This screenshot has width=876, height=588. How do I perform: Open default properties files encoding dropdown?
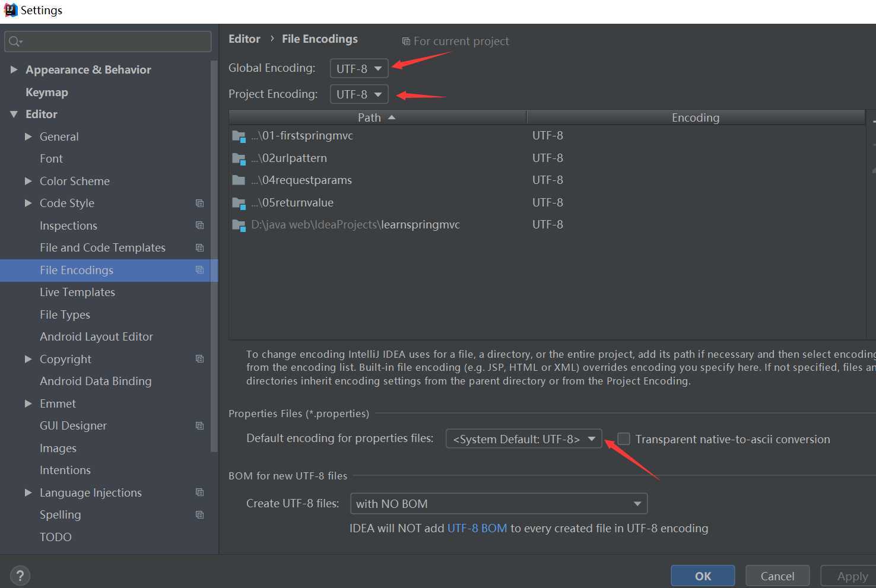524,439
